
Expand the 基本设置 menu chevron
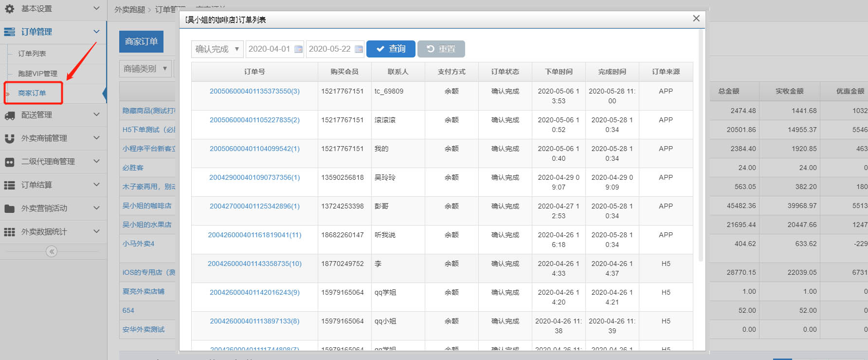[x=96, y=8]
